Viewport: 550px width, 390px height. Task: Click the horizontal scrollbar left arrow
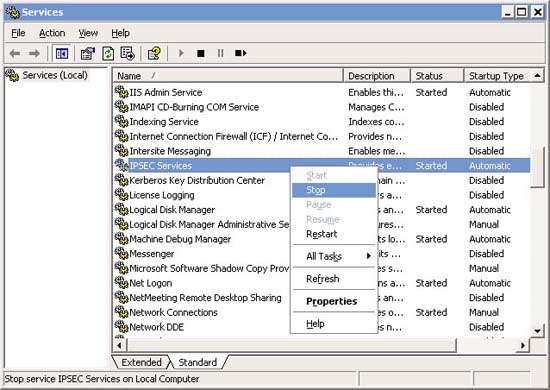point(119,345)
